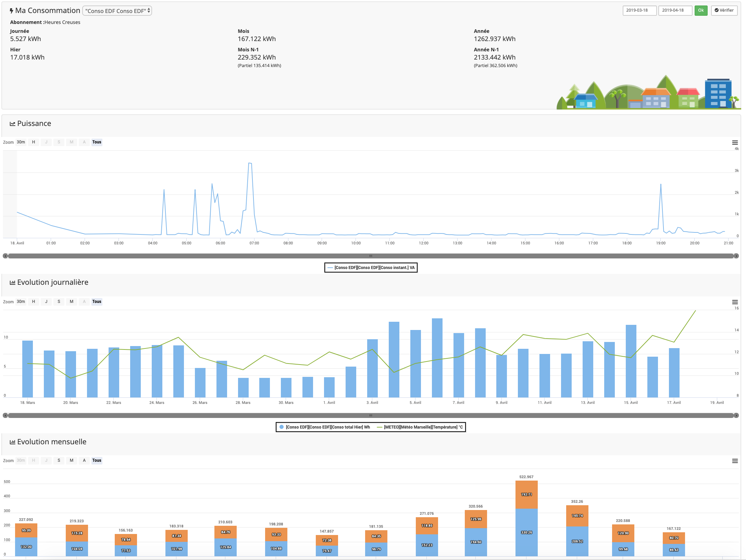
Task: Select Tous zoom on Puissance chart
Action: (97, 142)
